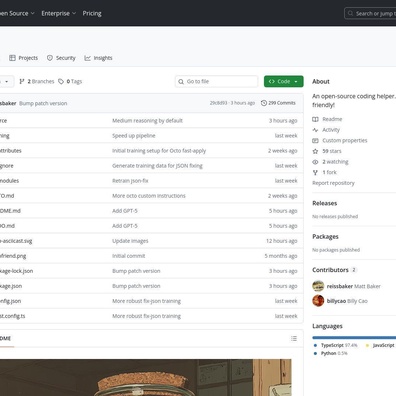The image size is (396, 396).
Task: Open the Contributors heading link
Action: click(x=330, y=270)
